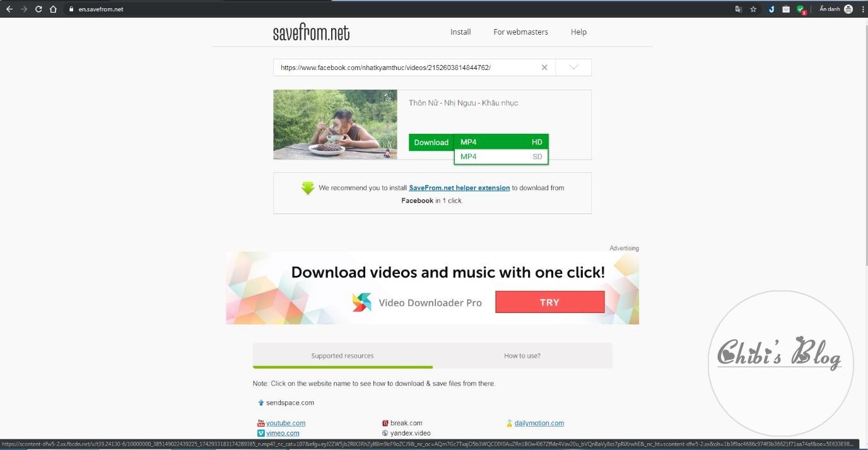Viewport: 868px width, 450px height.
Task: Click the sendspace blue arrow icon
Action: click(261, 403)
